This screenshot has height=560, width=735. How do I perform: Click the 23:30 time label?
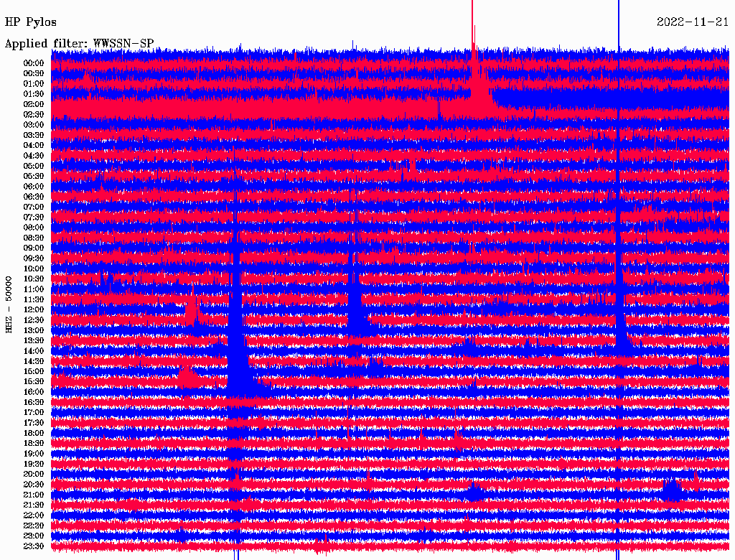[34, 546]
